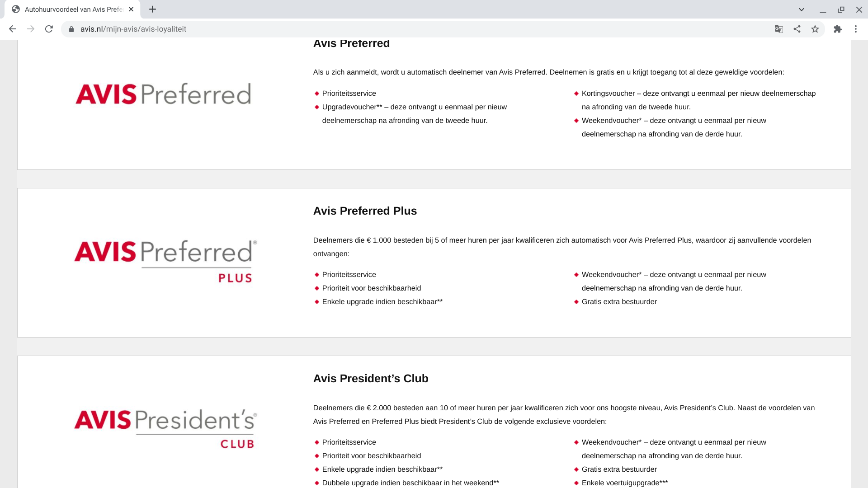Click the browser forward arrow

[31, 29]
